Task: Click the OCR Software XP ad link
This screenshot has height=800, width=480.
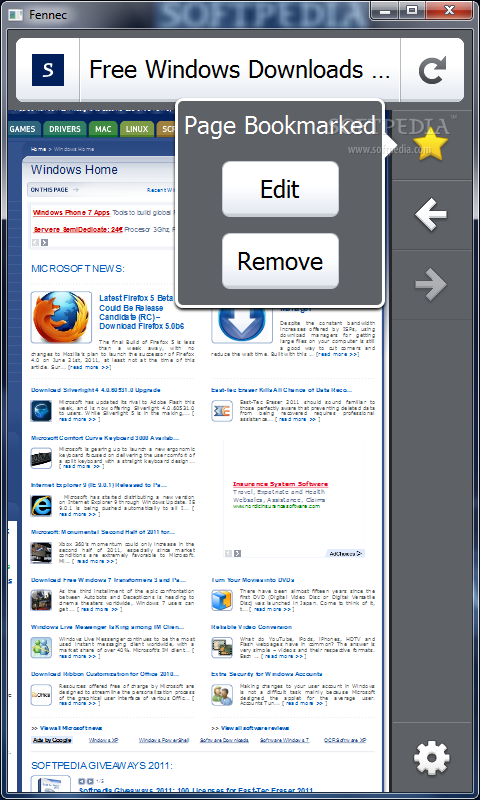Action: (345, 740)
